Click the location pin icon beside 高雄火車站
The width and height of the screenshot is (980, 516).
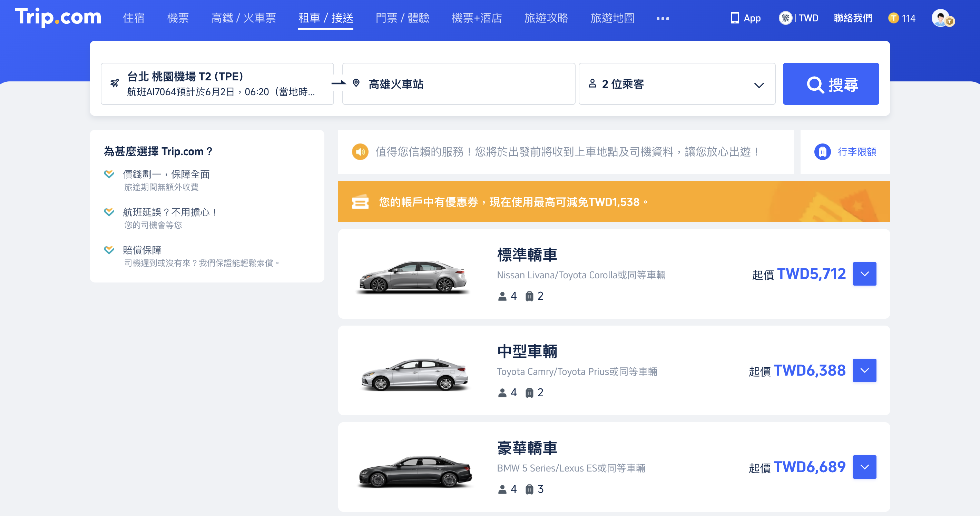[356, 83]
